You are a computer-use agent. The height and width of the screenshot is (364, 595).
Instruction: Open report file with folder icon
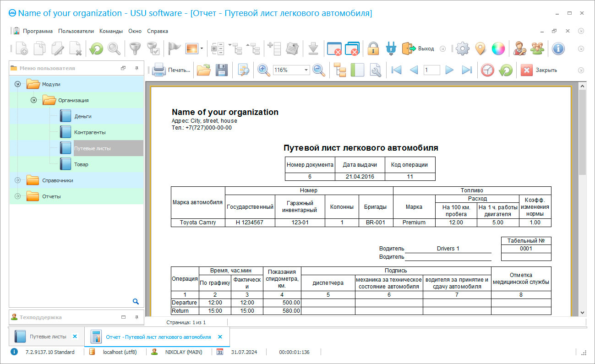(203, 70)
